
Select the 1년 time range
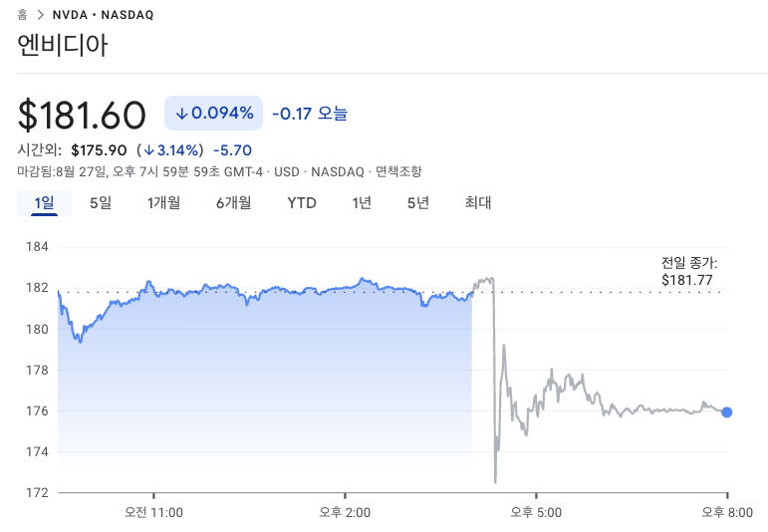coord(362,203)
